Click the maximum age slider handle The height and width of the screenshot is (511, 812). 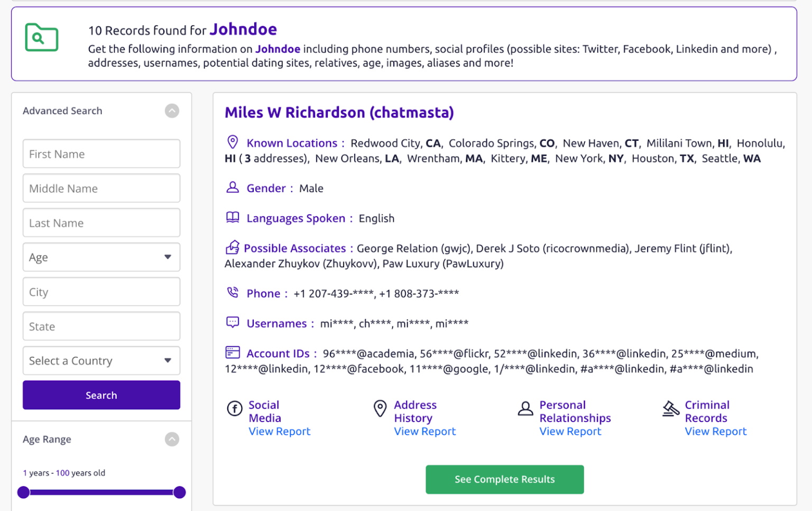pyautogui.click(x=180, y=492)
